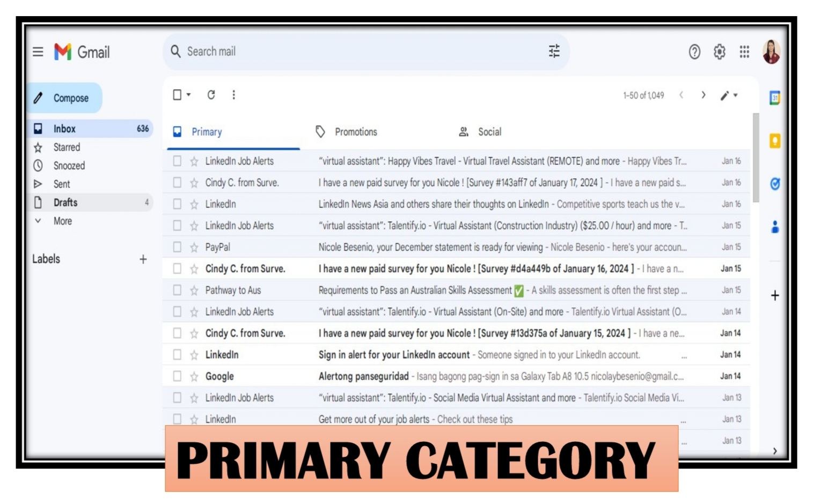Star the LinkedIn News Asia email
The height and width of the screenshot is (504, 813).
(194, 204)
